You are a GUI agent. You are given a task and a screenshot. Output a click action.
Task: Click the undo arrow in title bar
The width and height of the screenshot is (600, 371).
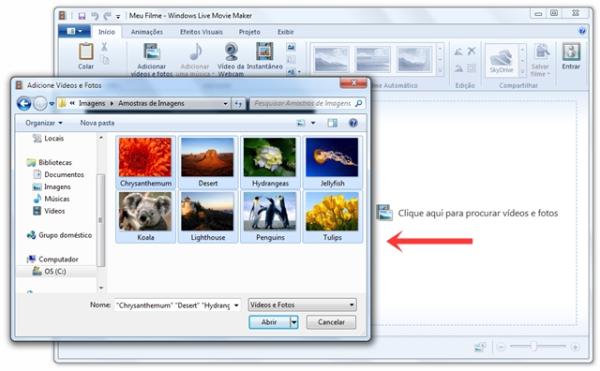click(95, 16)
